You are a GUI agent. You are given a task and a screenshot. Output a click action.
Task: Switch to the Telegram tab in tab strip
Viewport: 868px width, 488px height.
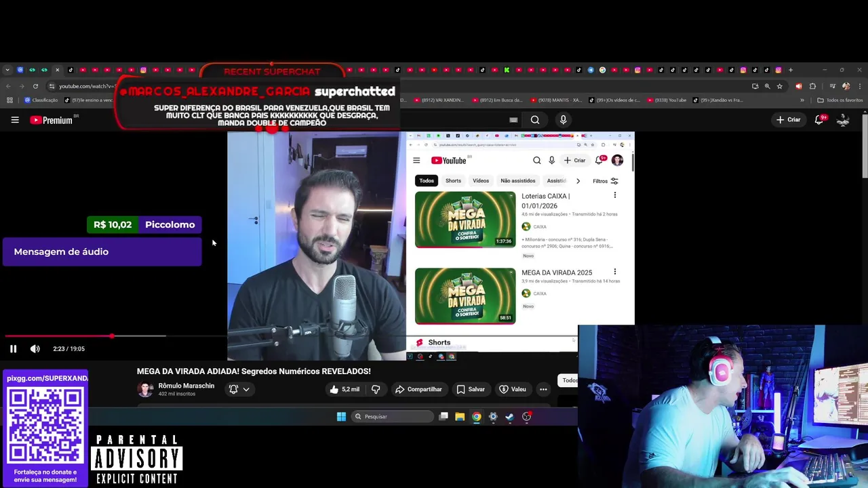pyautogui.click(x=591, y=70)
